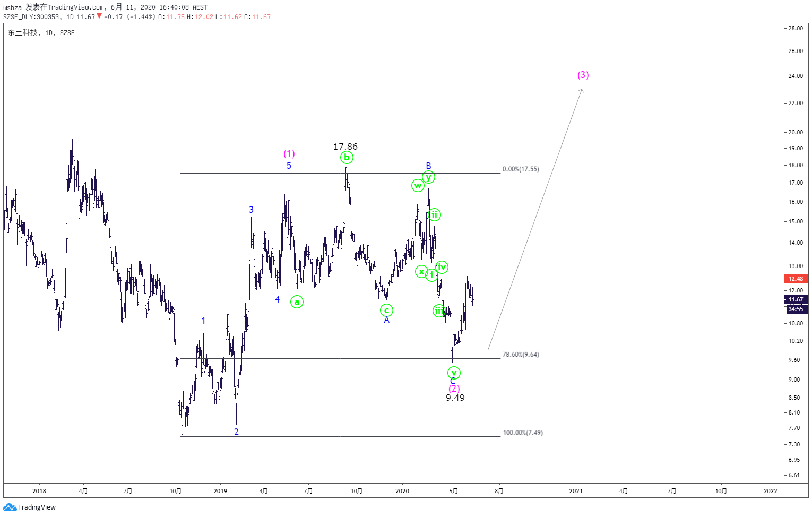Click the 28.00 price axis label
Image resolution: width=812 pixels, height=517 pixels.
coord(796,28)
